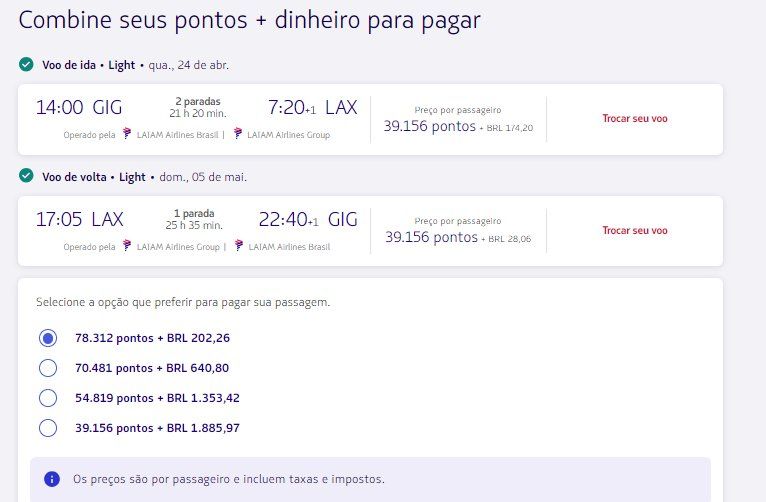Select the 70.481 pontos + BRL 640,80 option
Viewport: 766px width, 502px height.
coord(47,368)
